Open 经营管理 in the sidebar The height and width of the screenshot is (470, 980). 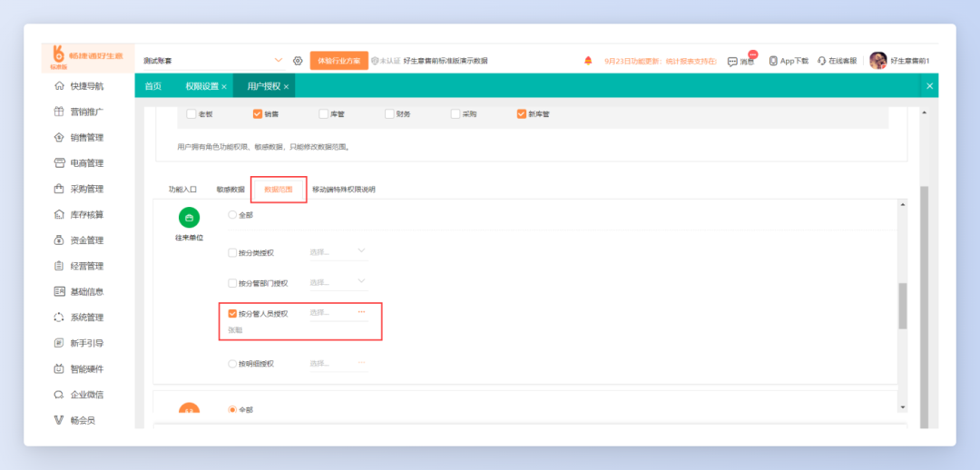click(79, 266)
